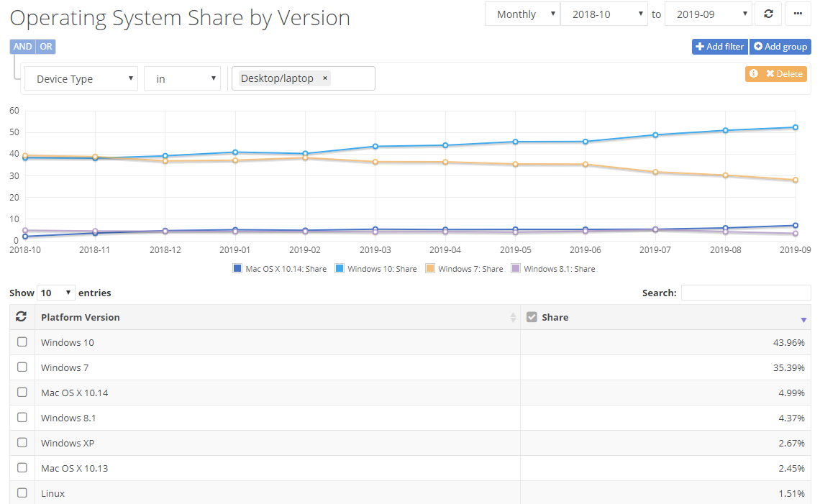Click the Windows 7 data point at 2019-09
820x504 pixels.
click(x=796, y=180)
